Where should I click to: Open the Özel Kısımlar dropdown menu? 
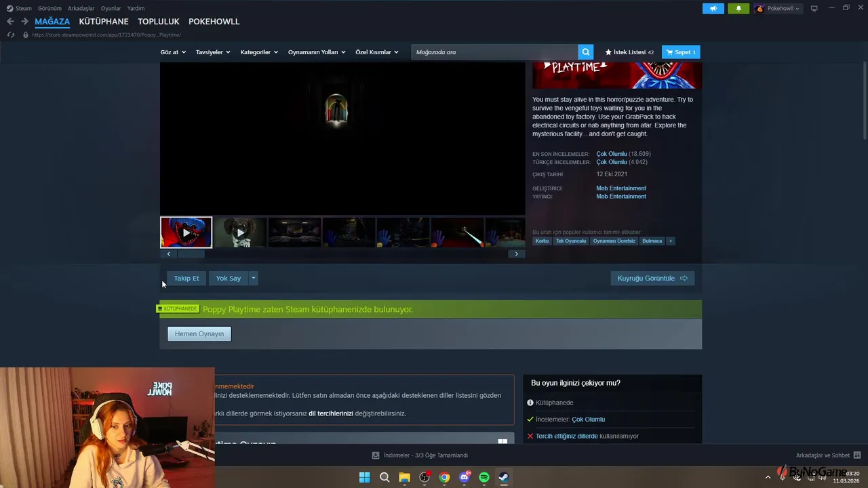(x=377, y=52)
